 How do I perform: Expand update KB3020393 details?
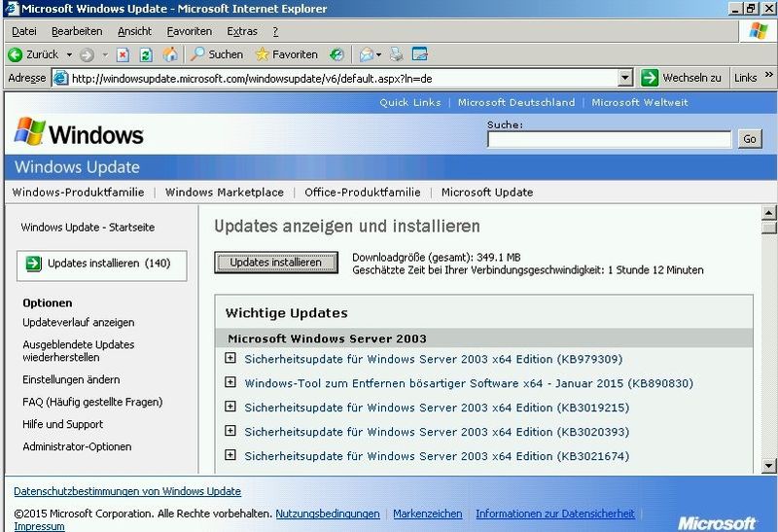[230, 431]
